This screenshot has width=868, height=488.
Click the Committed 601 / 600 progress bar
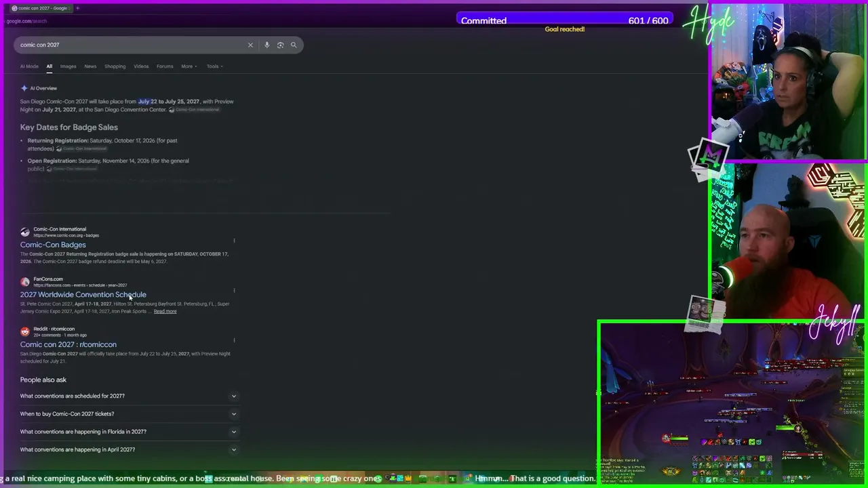tap(565, 20)
